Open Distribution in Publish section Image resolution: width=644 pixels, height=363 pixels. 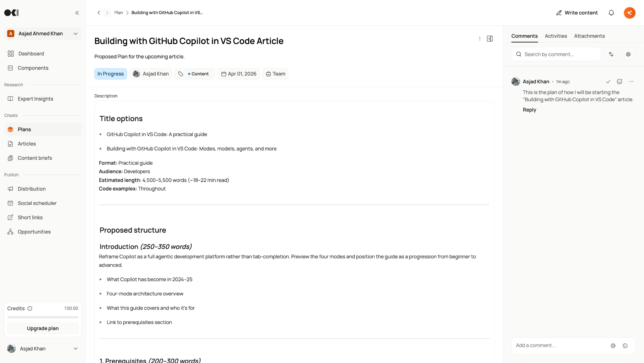click(x=43, y=189)
